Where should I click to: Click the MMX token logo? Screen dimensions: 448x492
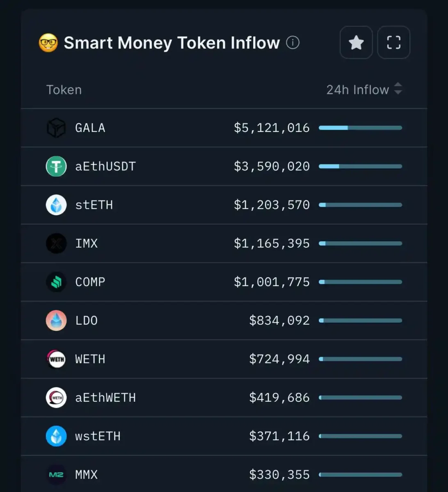click(56, 475)
